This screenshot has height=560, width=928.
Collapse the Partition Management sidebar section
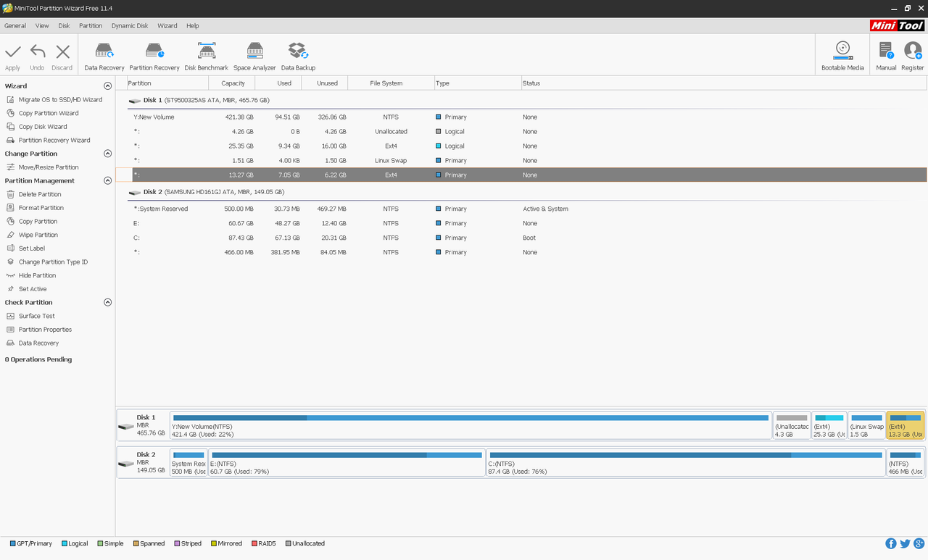(x=108, y=180)
